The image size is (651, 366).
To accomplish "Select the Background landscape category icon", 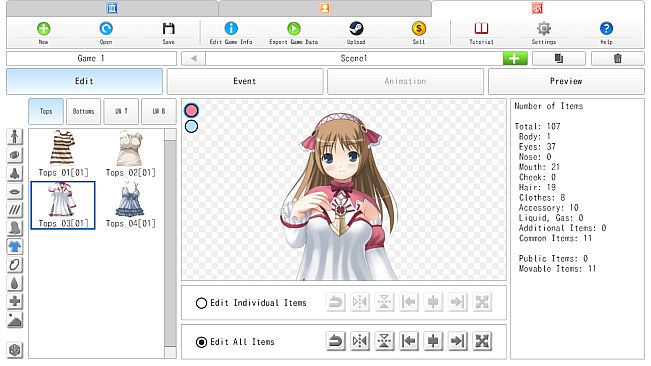I will tap(15, 320).
